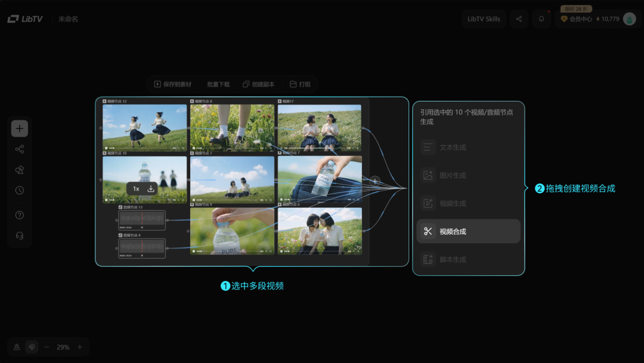Viewport: 644px width, 363px height.
Task: Click the zoom out minus button
Action: tap(47, 347)
